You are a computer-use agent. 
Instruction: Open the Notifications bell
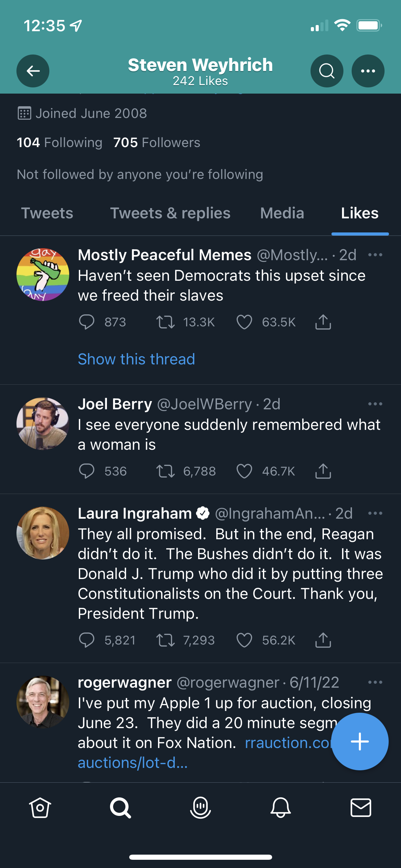pyautogui.click(x=281, y=808)
